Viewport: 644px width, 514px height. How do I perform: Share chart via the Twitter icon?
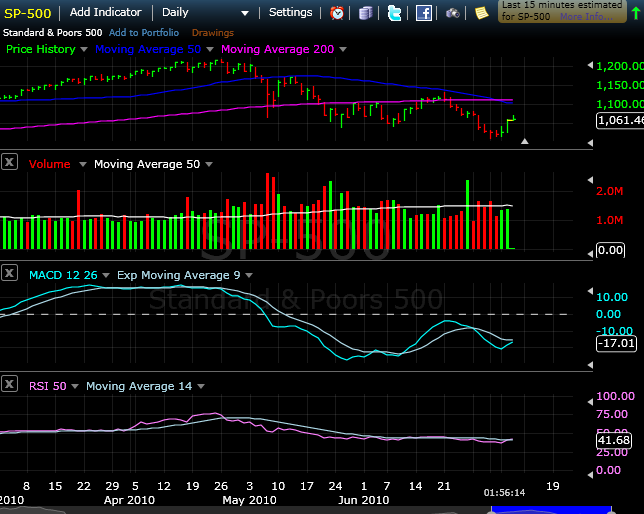[x=394, y=13]
